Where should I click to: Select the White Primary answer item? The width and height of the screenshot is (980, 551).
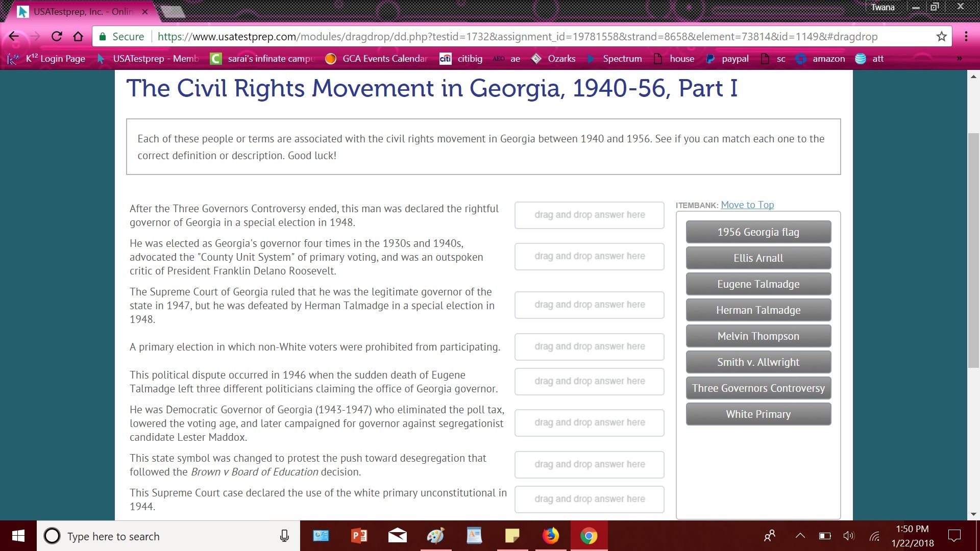coord(758,414)
